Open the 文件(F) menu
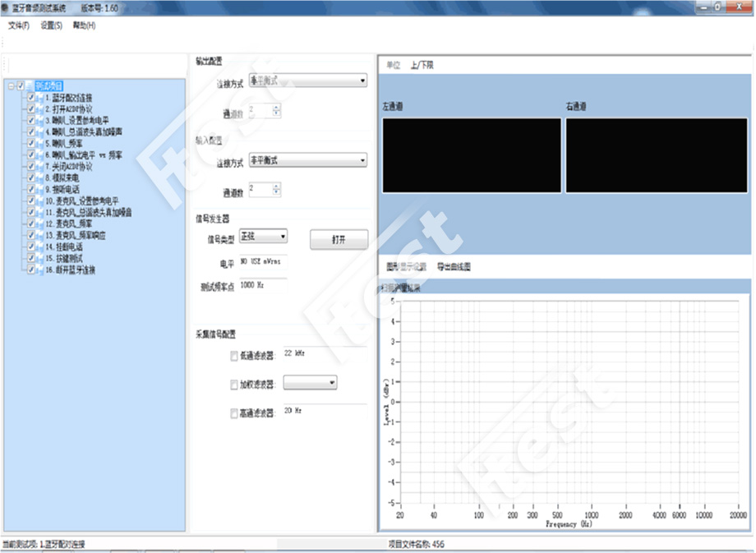The image size is (756, 553). (18, 25)
